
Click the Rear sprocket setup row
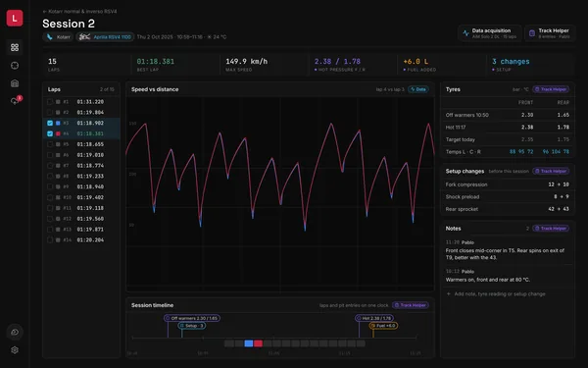(508, 209)
